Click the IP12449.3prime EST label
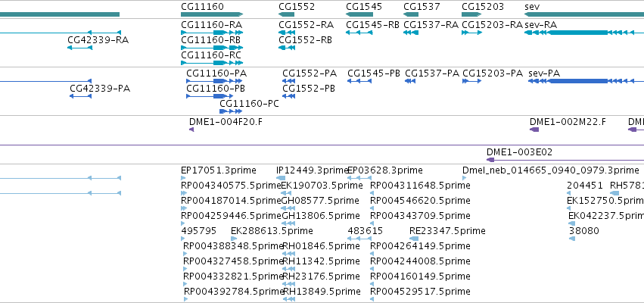Screen dimensions: 644x303 click(x=312, y=170)
